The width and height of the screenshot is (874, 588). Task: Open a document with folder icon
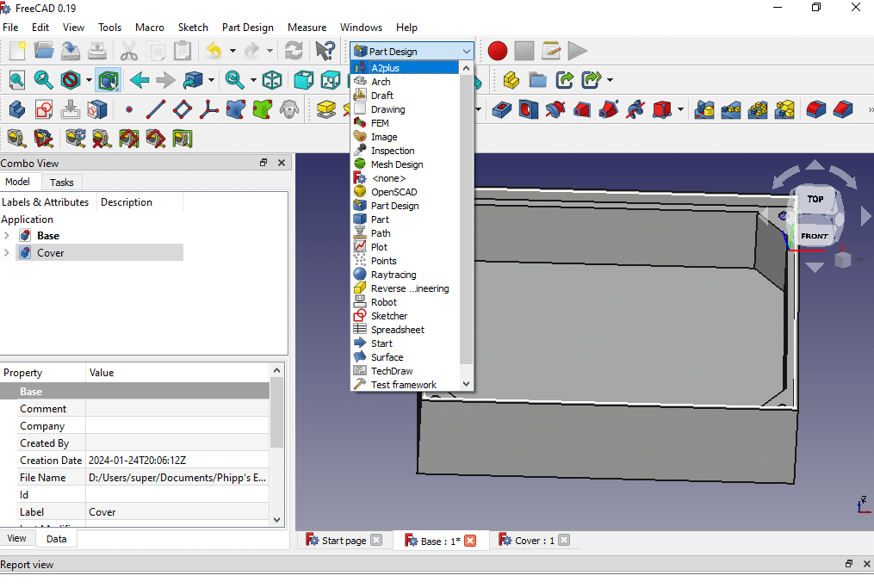43,51
